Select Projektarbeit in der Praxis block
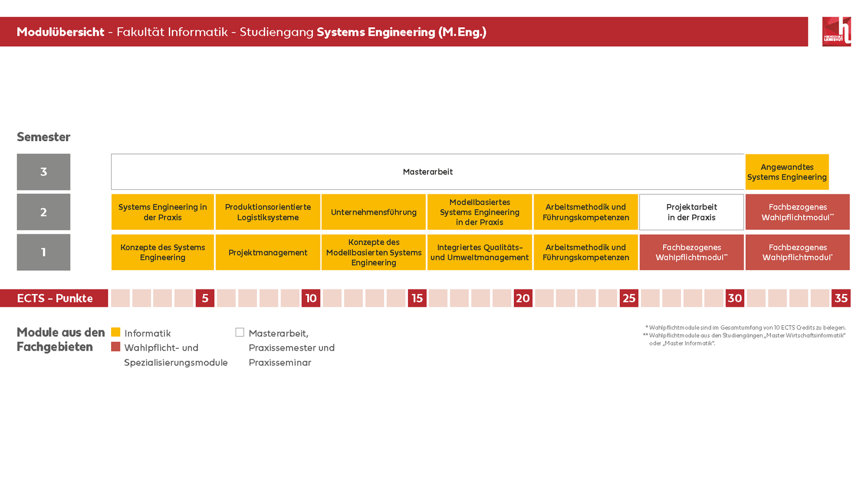This screenshot has height=489, width=868. (x=692, y=212)
